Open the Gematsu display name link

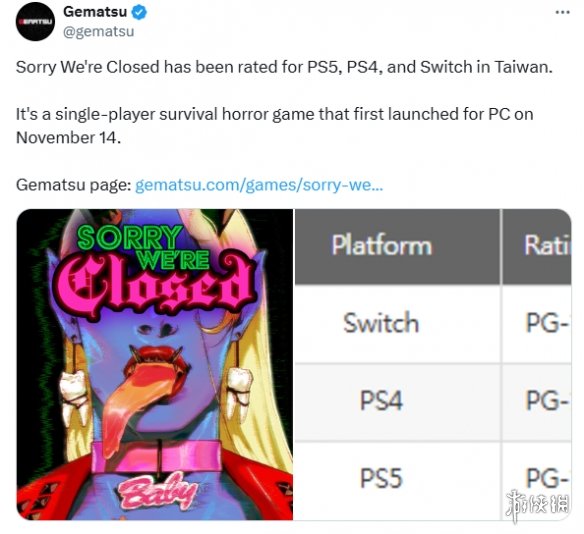click(95, 12)
